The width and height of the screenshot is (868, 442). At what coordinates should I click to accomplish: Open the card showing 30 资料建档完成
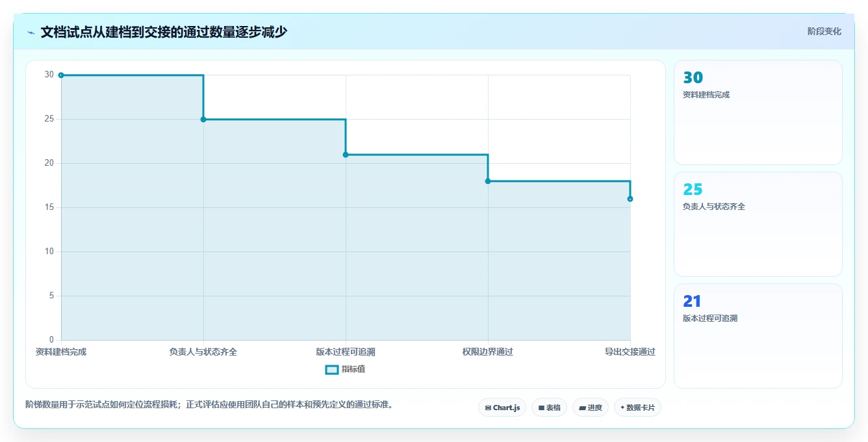click(x=758, y=112)
